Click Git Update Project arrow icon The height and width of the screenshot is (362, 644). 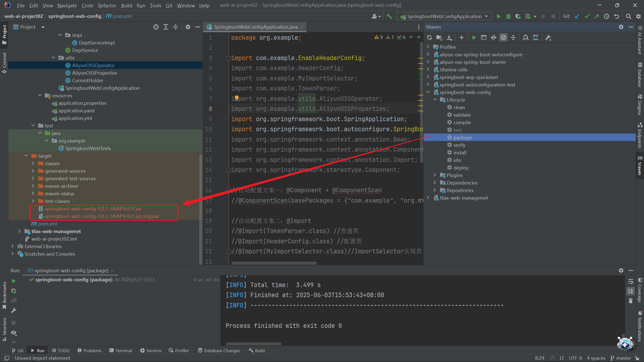tap(577, 16)
